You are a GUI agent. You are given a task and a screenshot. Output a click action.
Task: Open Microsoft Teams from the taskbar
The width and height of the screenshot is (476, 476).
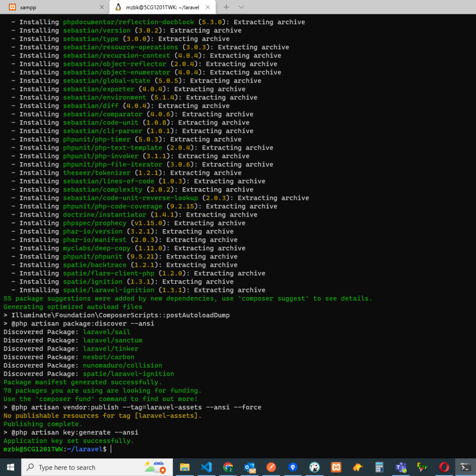coord(401,467)
